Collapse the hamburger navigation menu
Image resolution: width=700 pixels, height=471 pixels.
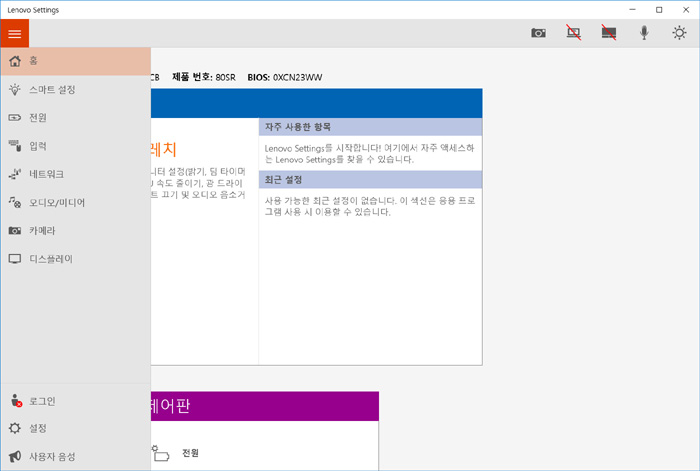point(15,33)
